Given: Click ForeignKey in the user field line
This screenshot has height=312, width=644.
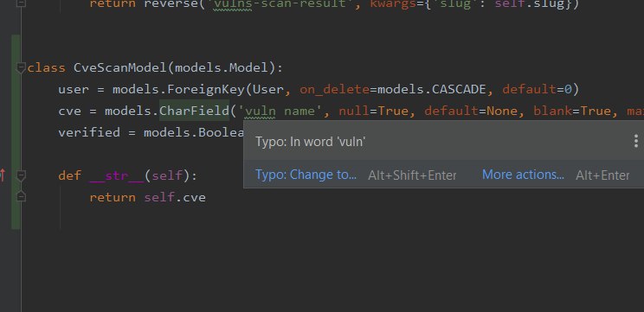Looking at the screenshot, I should (x=206, y=89).
